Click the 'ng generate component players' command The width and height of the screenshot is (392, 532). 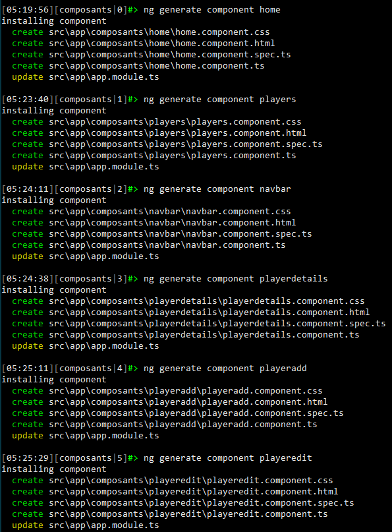tap(220, 100)
